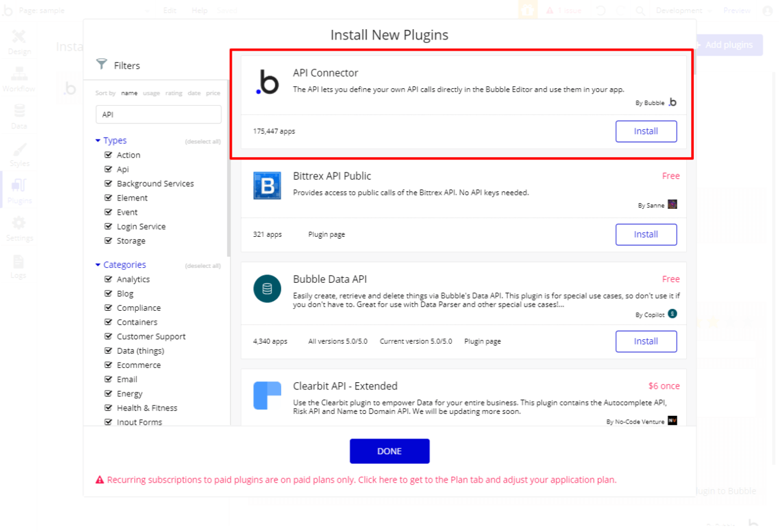Collapse the Types filter section
The image size is (779, 532).
pos(98,141)
